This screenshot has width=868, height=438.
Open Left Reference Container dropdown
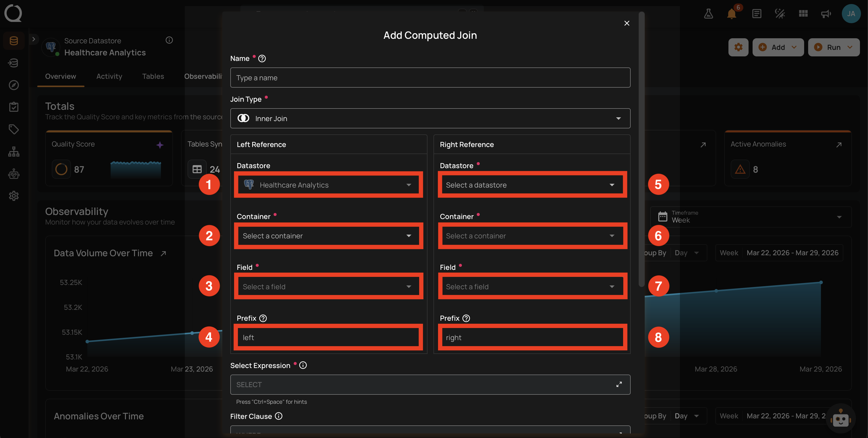pyautogui.click(x=328, y=236)
